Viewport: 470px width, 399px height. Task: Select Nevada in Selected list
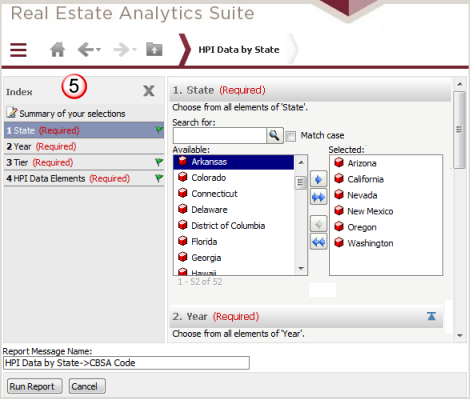[386, 195]
